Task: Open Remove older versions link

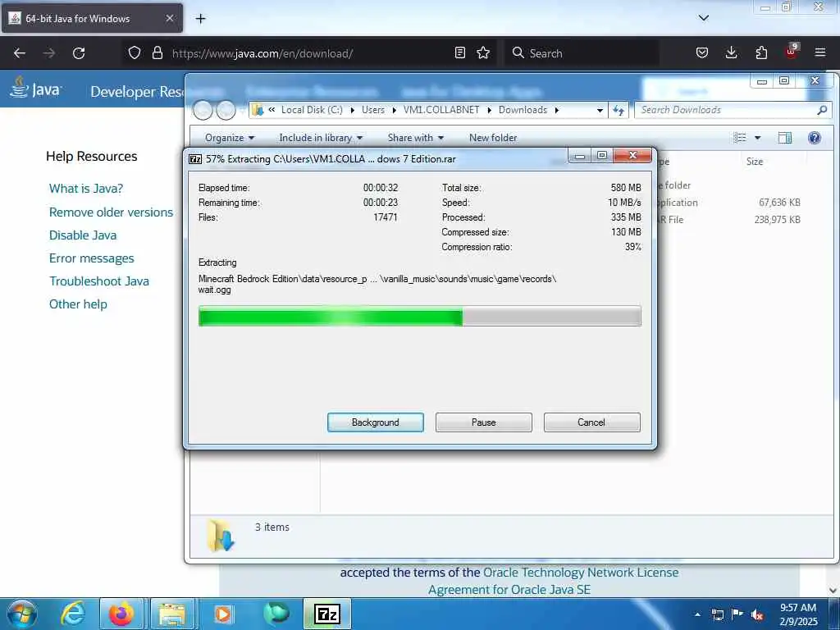Action: tap(111, 212)
